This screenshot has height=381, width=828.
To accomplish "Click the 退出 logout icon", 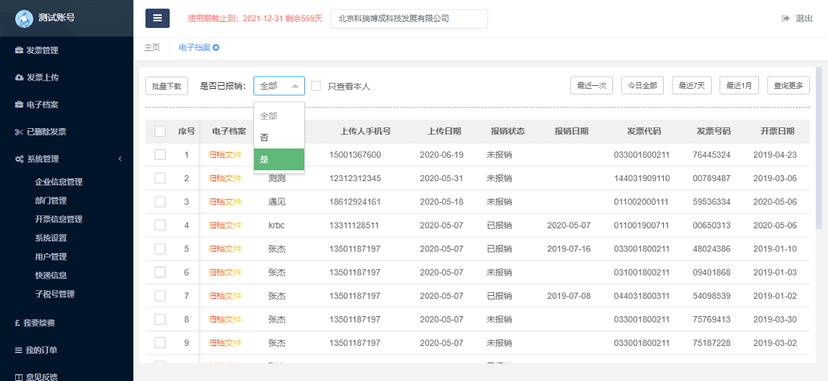I will 785,18.
